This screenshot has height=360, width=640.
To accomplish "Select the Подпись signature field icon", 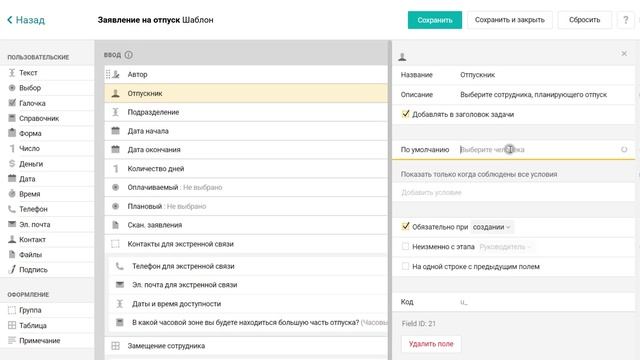I will pos(12,269).
